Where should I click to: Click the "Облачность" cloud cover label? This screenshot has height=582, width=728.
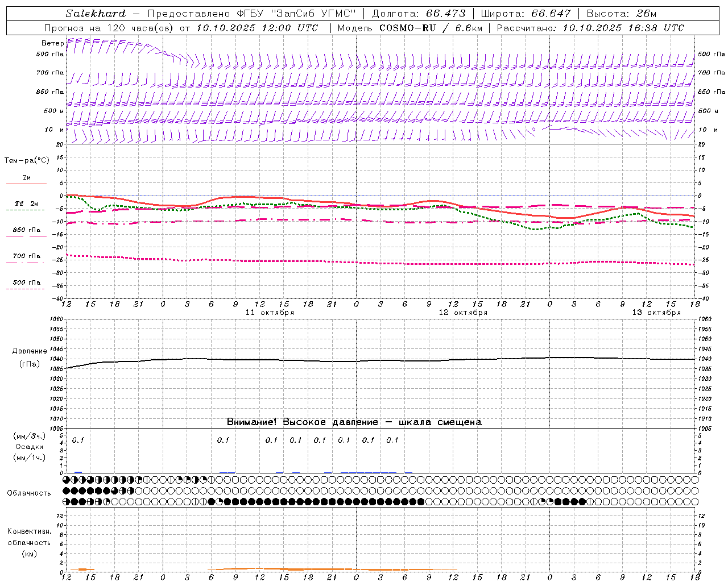click(29, 493)
